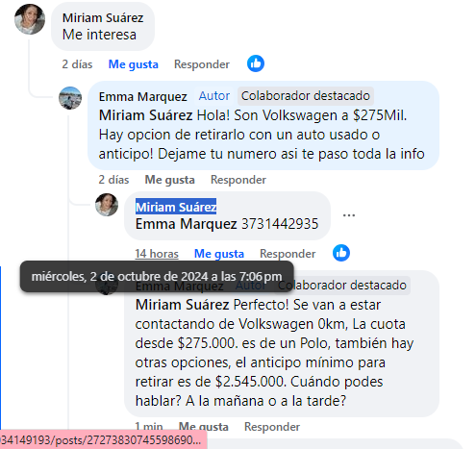The image size is (476, 449).
Task: Click Emma Marquez author name on first reply
Action: pyautogui.click(x=142, y=96)
